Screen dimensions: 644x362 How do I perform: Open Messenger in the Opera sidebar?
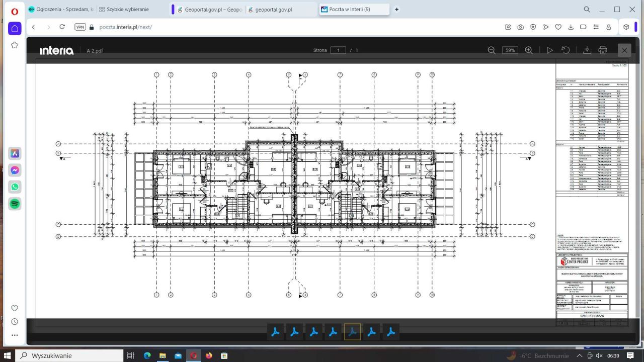[x=15, y=170]
